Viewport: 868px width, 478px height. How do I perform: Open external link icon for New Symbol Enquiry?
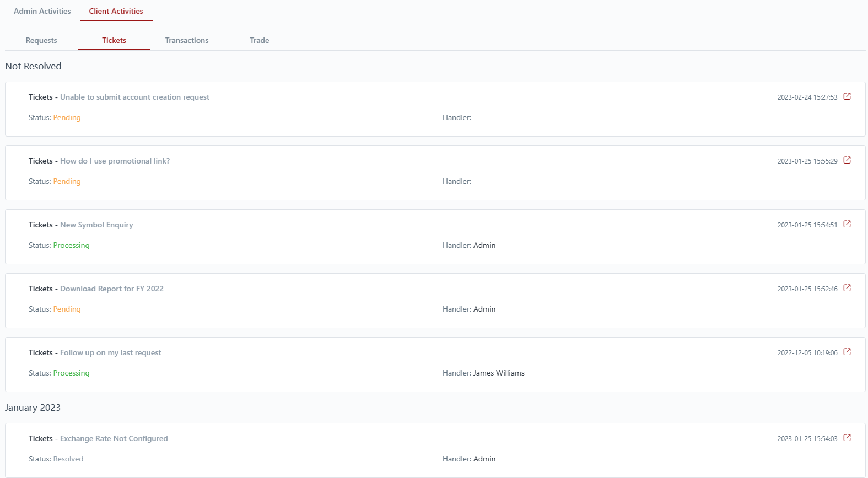coord(847,224)
